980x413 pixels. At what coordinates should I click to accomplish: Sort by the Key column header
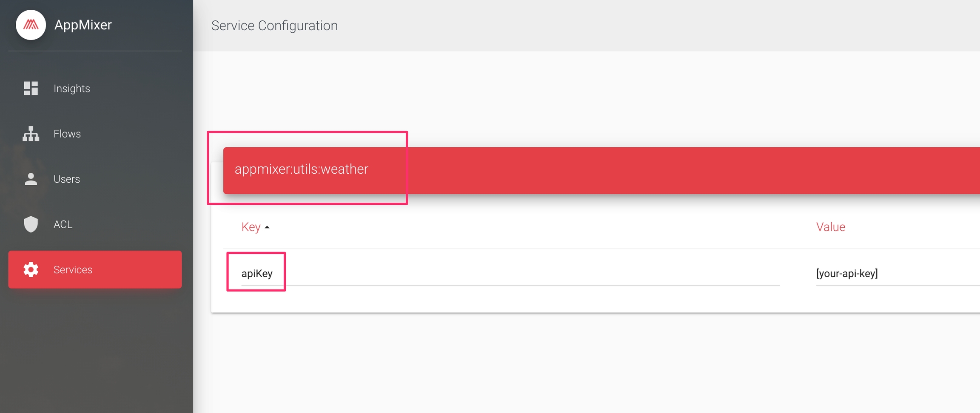pos(251,227)
